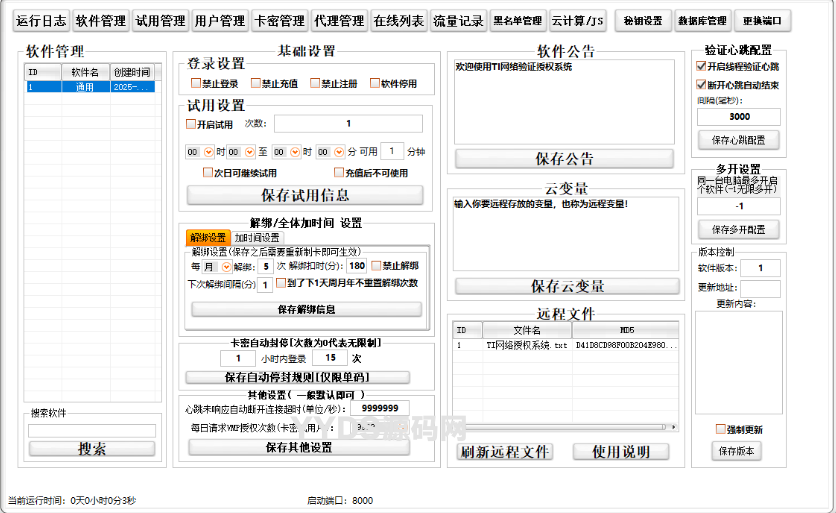Check the 开启试用 option

[x=192, y=125]
